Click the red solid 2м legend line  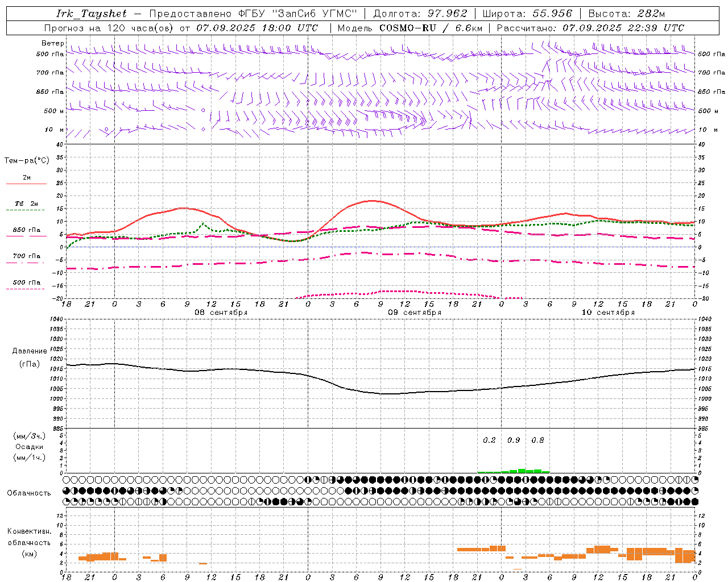(26, 184)
